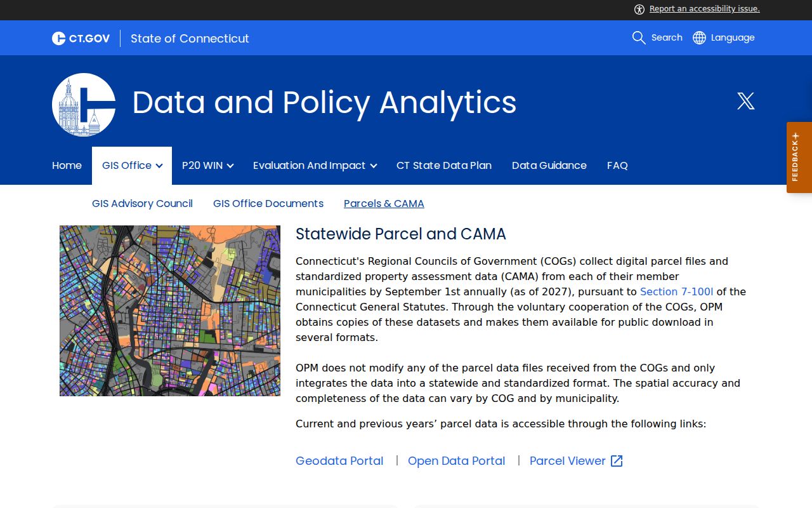Select the Parcels & CAMA submenu link

[x=384, y=204]
